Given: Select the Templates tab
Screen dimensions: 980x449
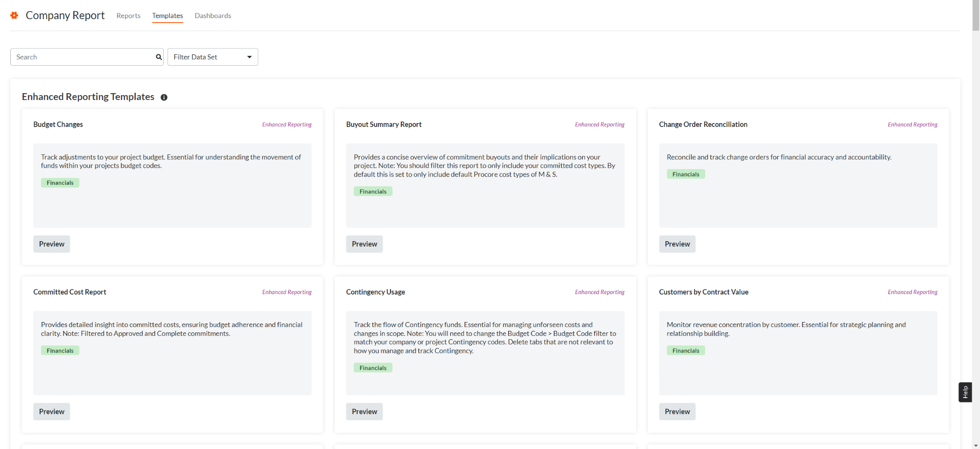Looking at the screenshot, I should point(167,15).
